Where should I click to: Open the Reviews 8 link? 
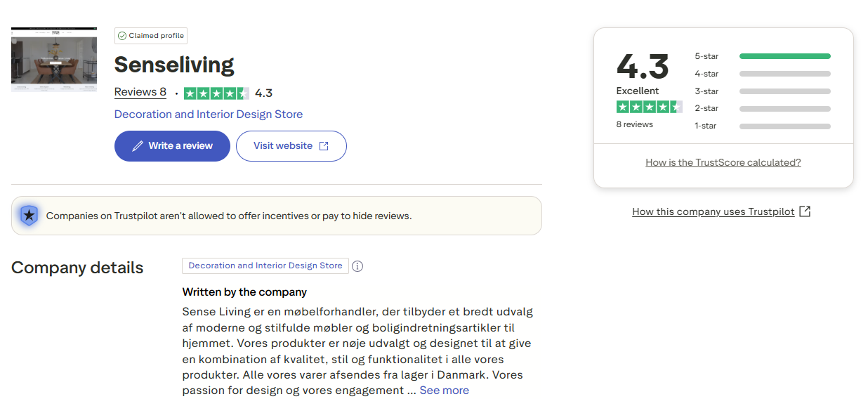pyautogui.click(x=140, y=93)
